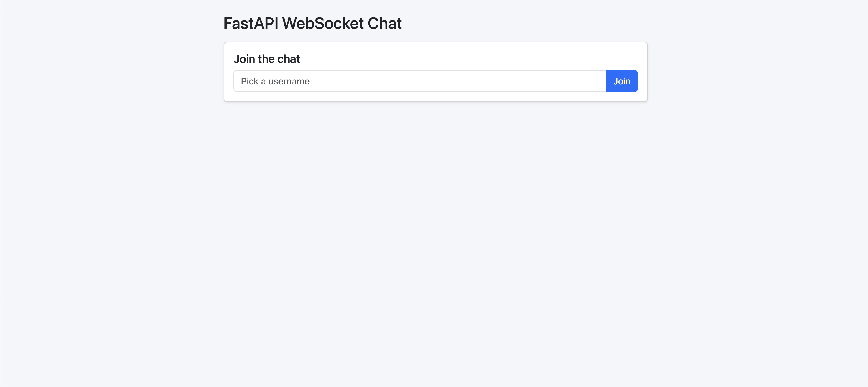Click the word 'Chat' in the main title
Viewport: 868px width, 387px height.
click(384, 23)
